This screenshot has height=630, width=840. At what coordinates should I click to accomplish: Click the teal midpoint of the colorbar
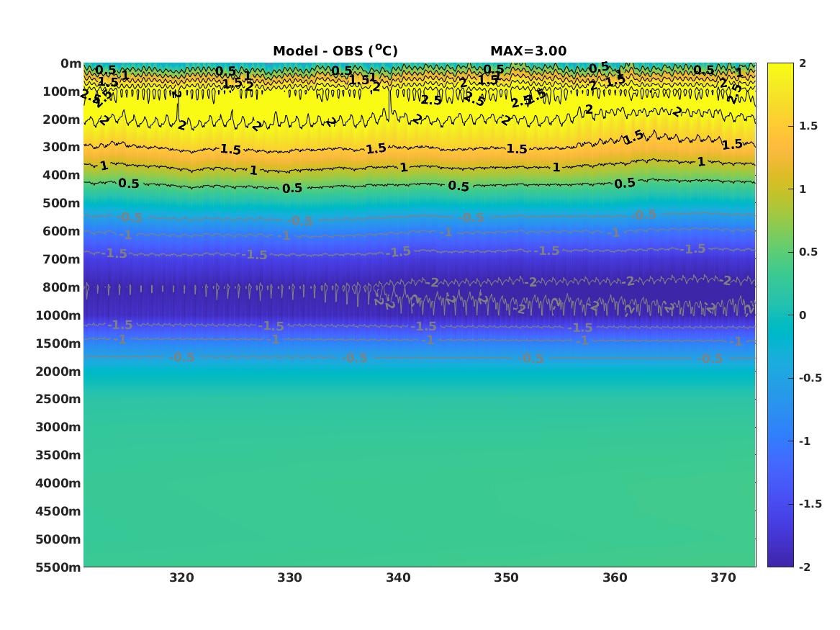point(780,315)
